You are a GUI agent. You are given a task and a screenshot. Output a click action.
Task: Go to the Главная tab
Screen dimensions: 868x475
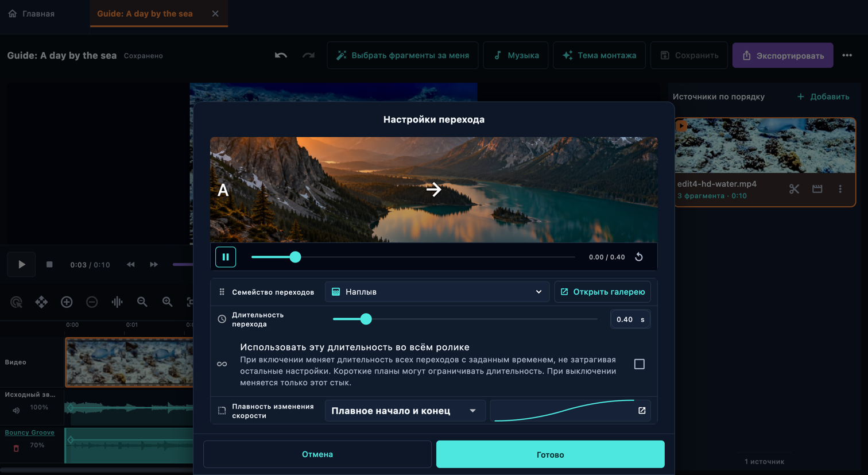(32, 13)
